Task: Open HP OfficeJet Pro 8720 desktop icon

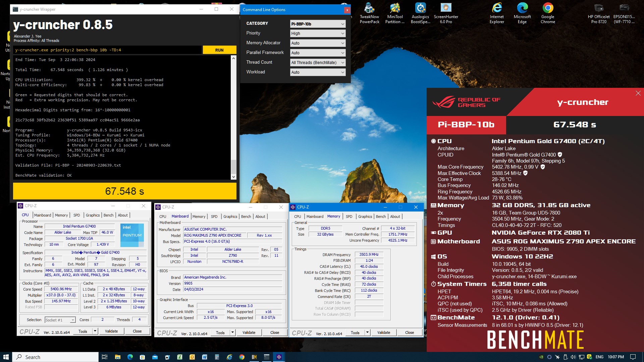Action: pos(599,13)
